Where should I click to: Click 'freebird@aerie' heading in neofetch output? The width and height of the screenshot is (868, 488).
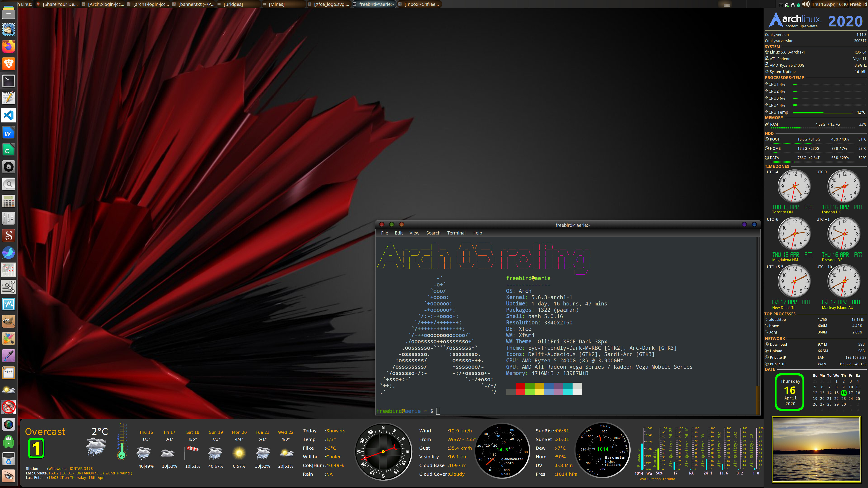pos(528,278)
